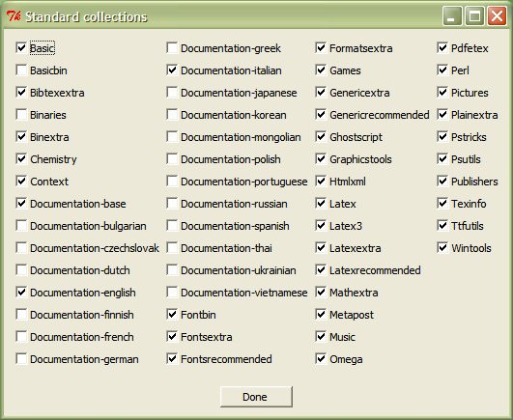Viewport: 513px width, 420px height.
Task: Disable Latexrecommended
Action: [x=321, y=270]
